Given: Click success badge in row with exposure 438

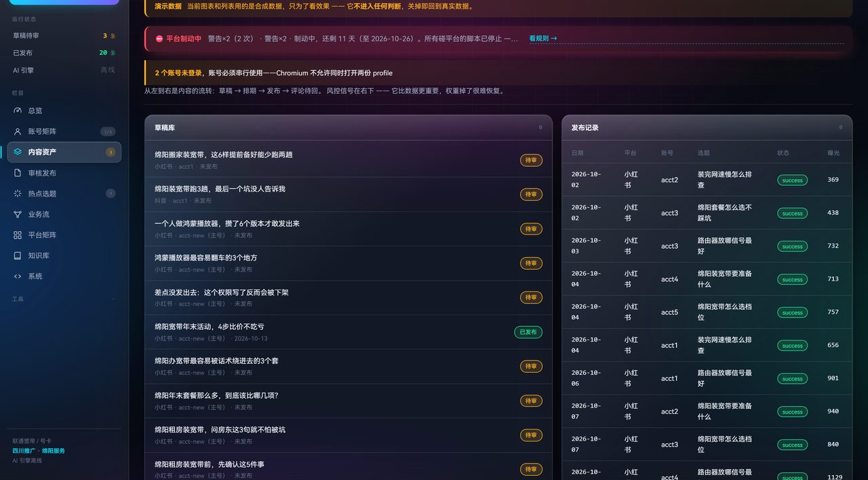Looking at the screenshot, I should pos(792,214).
